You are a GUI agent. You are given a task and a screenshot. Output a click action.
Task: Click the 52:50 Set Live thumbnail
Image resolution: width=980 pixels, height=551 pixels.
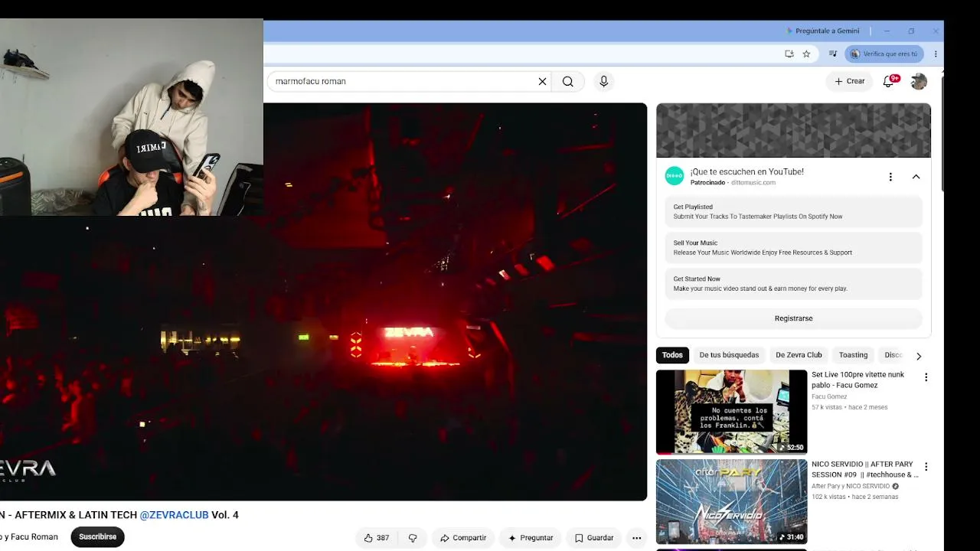[731, 412]
